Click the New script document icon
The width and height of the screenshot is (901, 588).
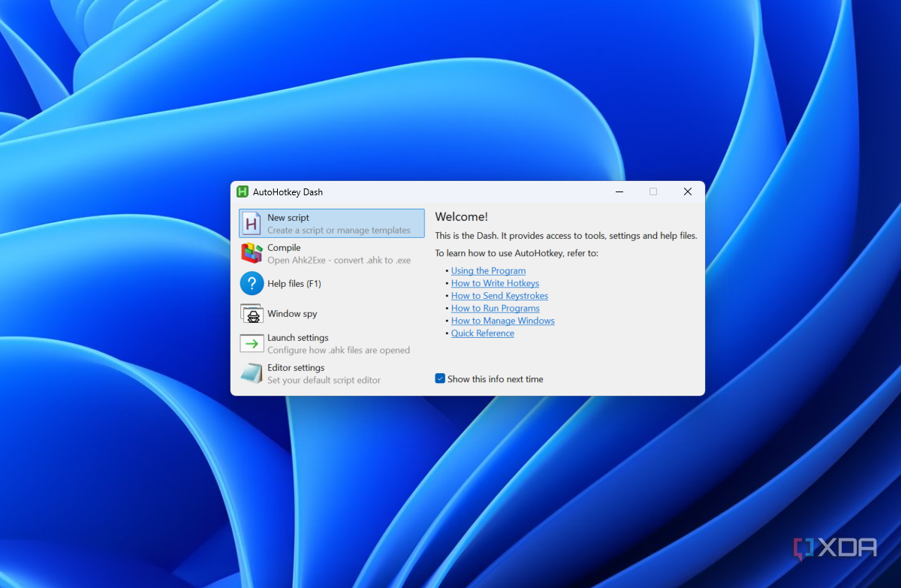(252, 224)
